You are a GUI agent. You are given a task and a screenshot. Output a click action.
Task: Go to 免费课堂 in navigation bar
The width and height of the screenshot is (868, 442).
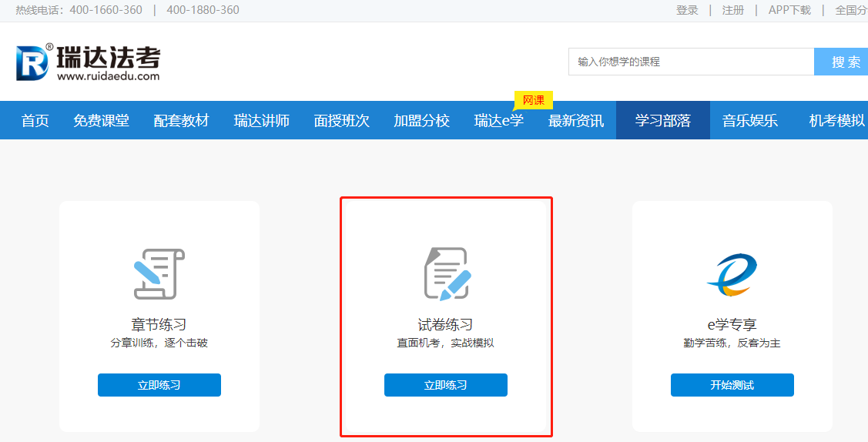[101, 120]
